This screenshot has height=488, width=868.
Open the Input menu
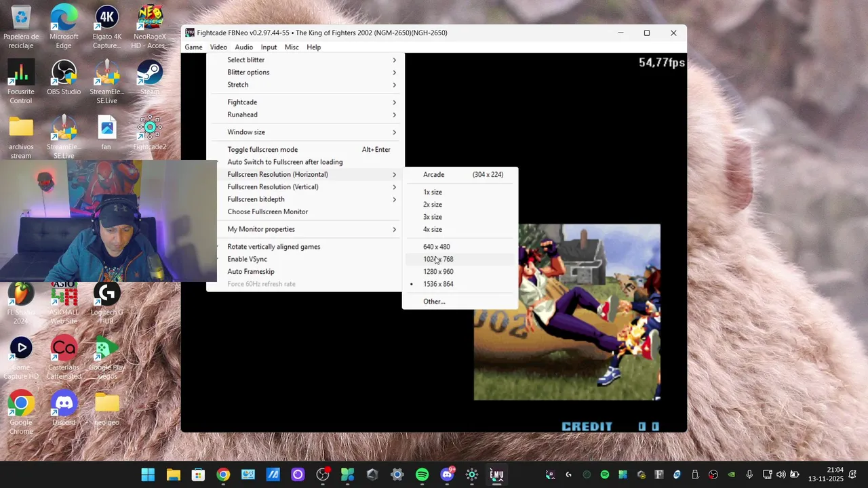point(269,47)
